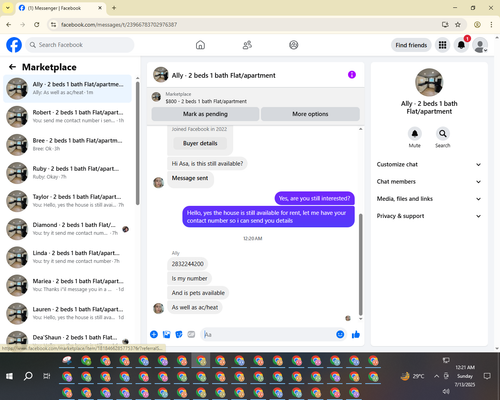Viewport: 500px width, 400px height.
Task: Attach a photo file icon
Action: coord(166,334)
